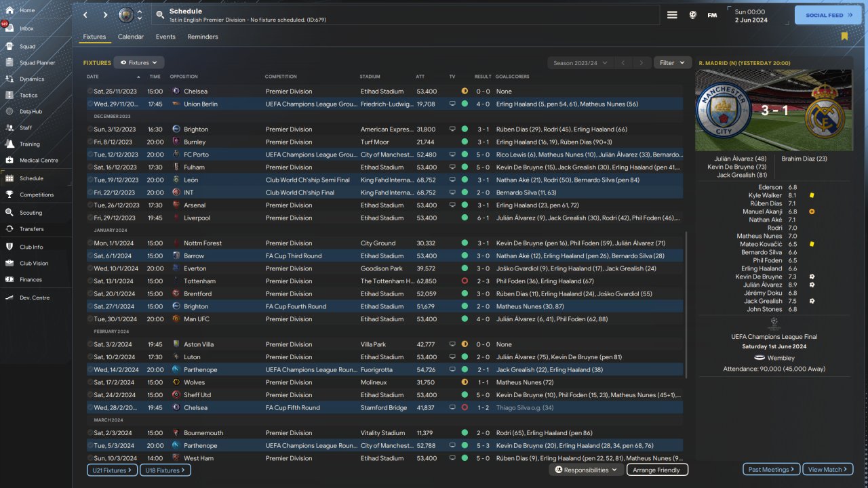Tick the circle for Chelsea 25/11/2023 fixture
868x488 pixels.
pos(90,91)
